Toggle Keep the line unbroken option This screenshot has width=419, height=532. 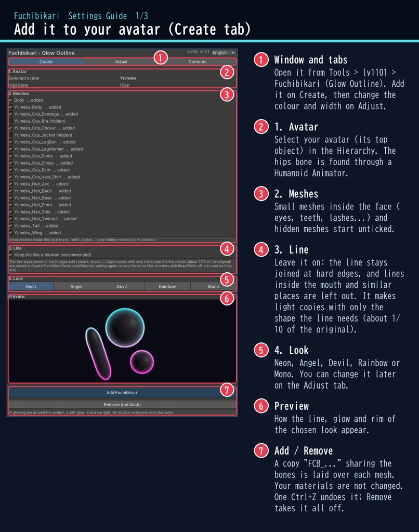click(x=11, y=255)
